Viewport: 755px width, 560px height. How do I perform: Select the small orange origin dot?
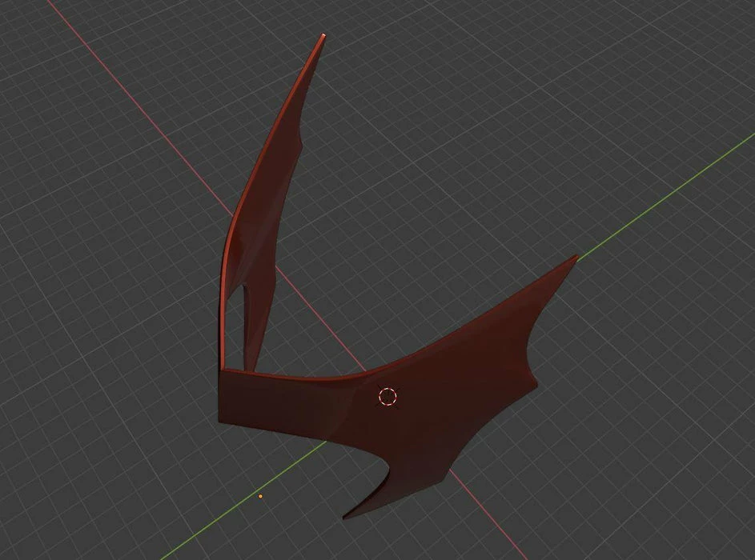(x=260, y=496)
